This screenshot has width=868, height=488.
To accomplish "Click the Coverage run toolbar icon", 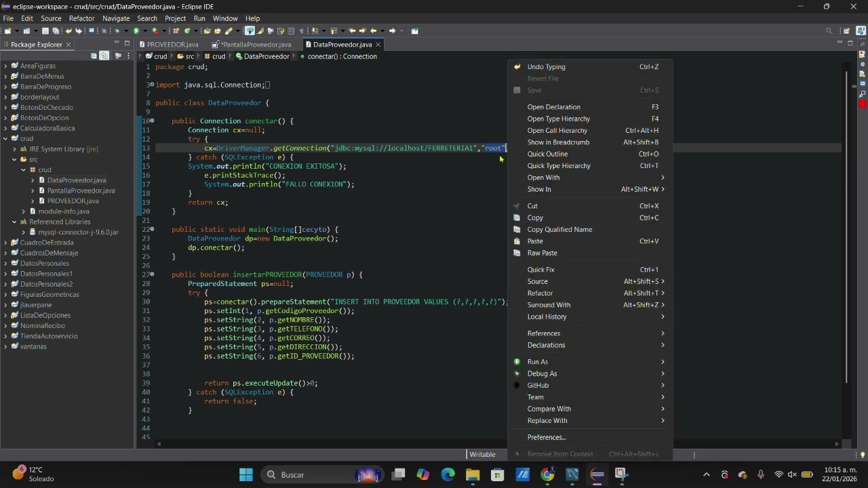I will (x=155, y=30).
